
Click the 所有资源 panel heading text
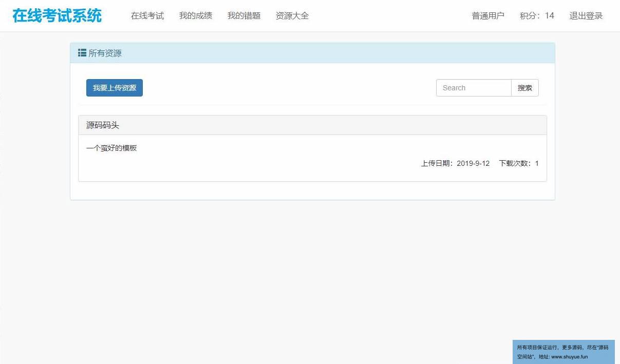105,53
